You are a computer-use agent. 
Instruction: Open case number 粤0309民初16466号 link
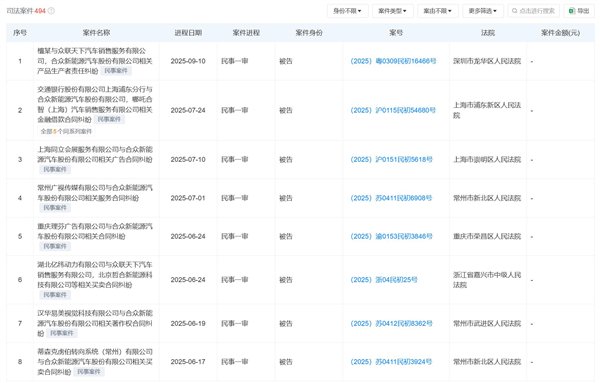tap(393, 61)
